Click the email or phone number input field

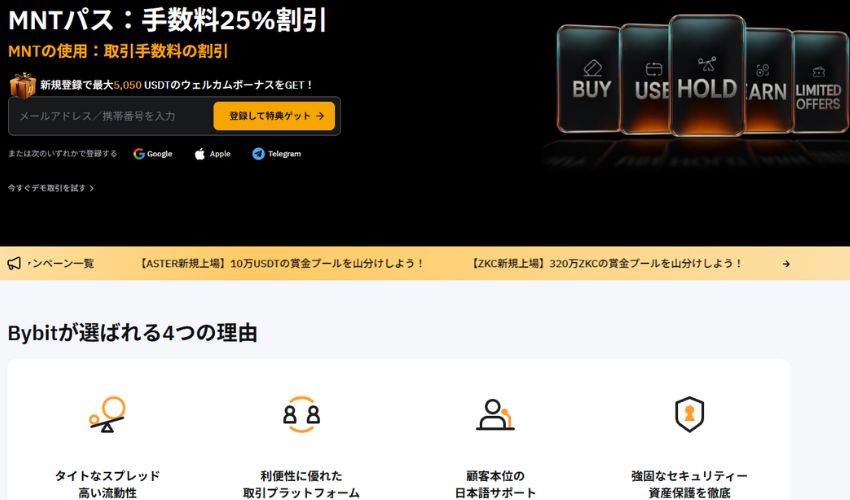(112, 116)
